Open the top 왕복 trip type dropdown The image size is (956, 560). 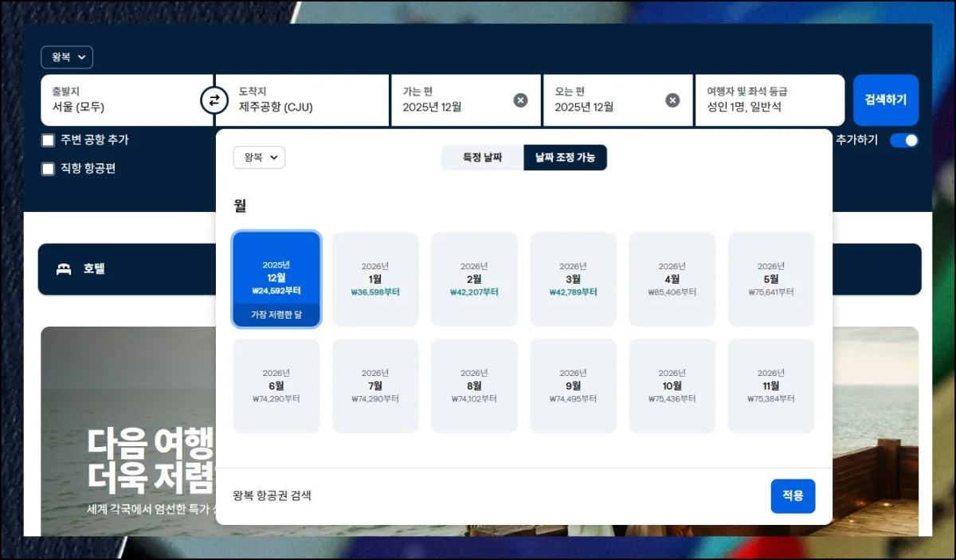67,57
